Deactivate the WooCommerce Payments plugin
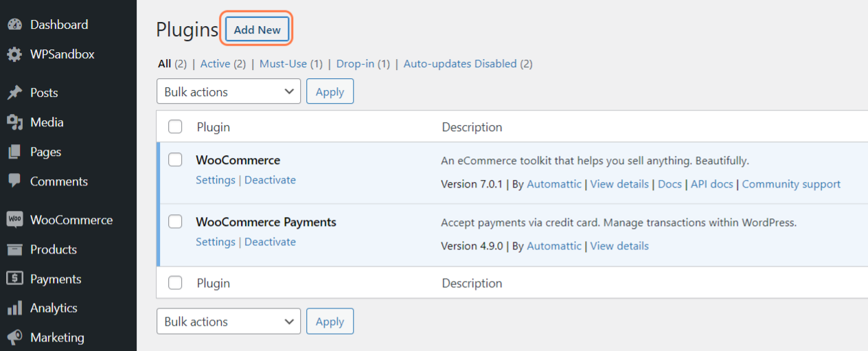The width and height of the screenshot is (868, 351). 270,242
